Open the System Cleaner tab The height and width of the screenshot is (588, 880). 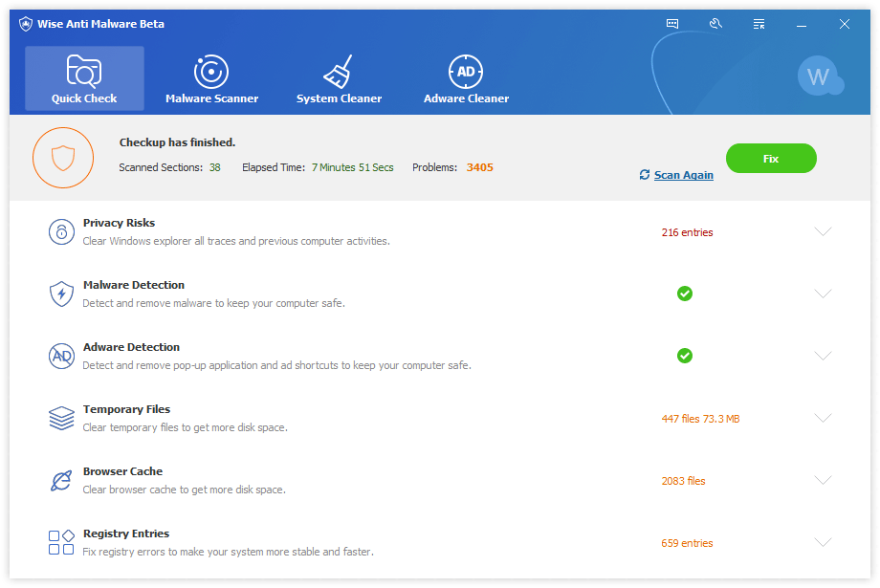pos(339,78)
